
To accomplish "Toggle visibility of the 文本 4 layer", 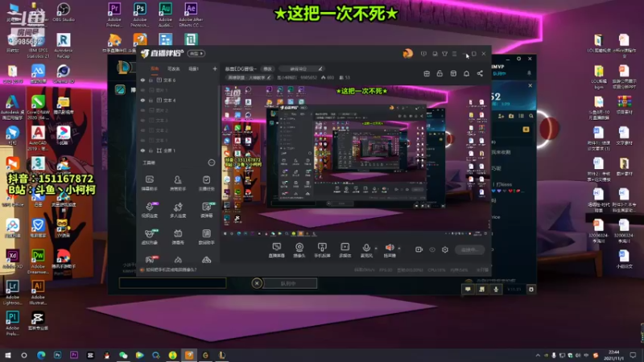I will coord(142,100).
